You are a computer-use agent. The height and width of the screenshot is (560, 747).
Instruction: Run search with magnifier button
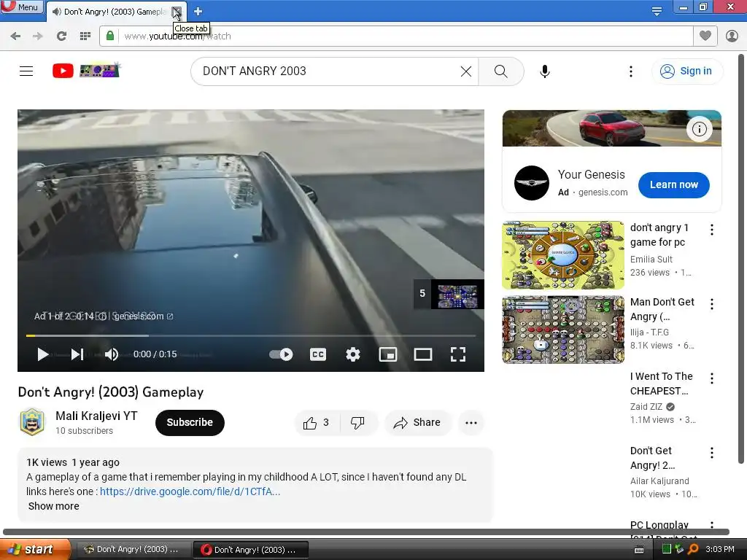pyautogui.click(x=500, y=71)
